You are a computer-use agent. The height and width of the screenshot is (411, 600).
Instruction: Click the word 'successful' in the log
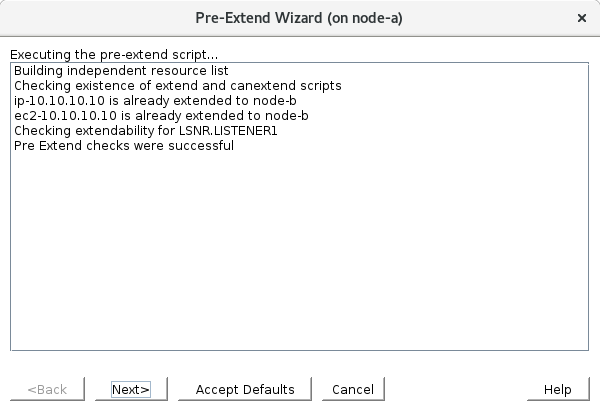pyautogui.click(x=202, y=146)
